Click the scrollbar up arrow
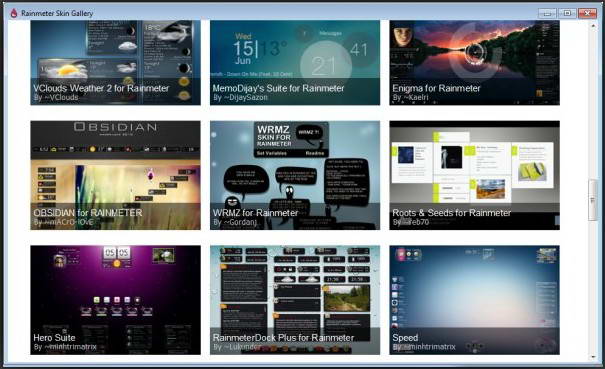The image size is (605, 369). tap(593, 25)
